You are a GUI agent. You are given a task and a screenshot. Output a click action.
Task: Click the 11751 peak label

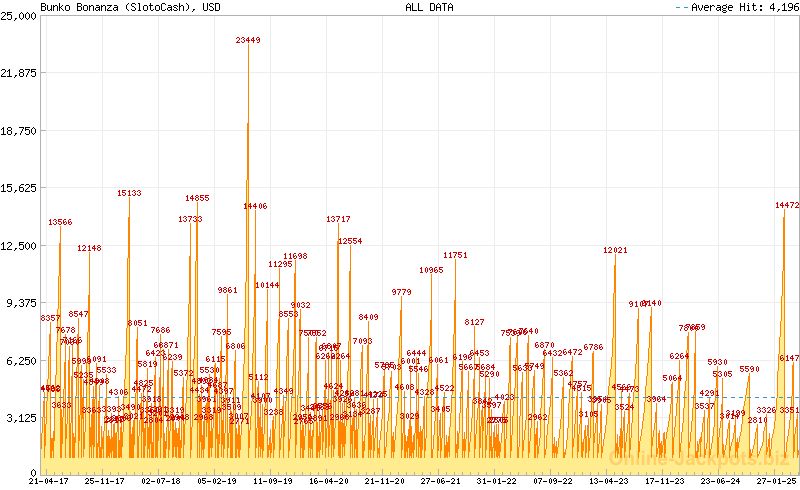[x=455, y=255]
